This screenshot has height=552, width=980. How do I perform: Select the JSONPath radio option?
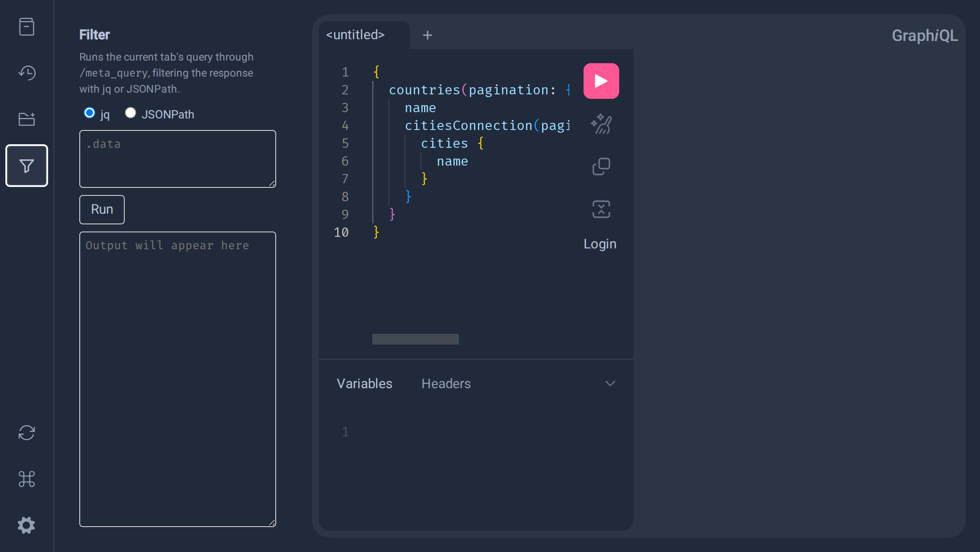click(x=131, y=113)
